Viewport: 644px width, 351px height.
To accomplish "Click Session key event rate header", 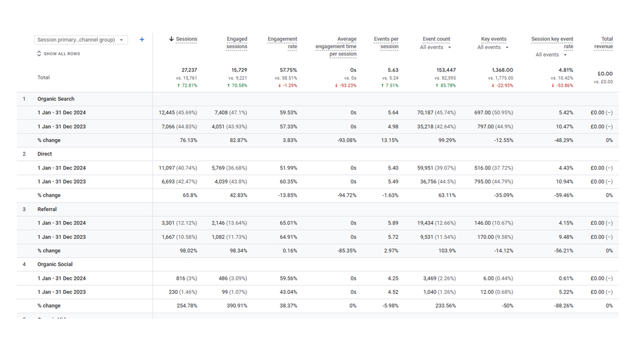I will tap(552, 42).
